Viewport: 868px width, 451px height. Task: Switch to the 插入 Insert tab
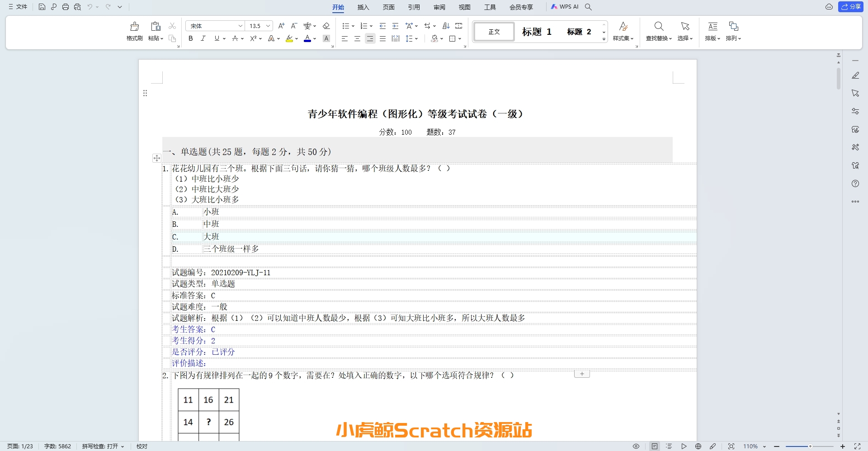click(363, 7)
